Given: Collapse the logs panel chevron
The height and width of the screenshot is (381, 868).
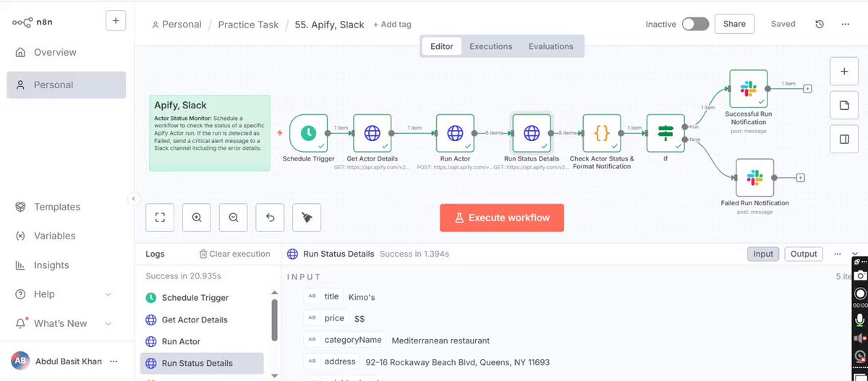Looking at the screenshot, I should coord(856,254).
